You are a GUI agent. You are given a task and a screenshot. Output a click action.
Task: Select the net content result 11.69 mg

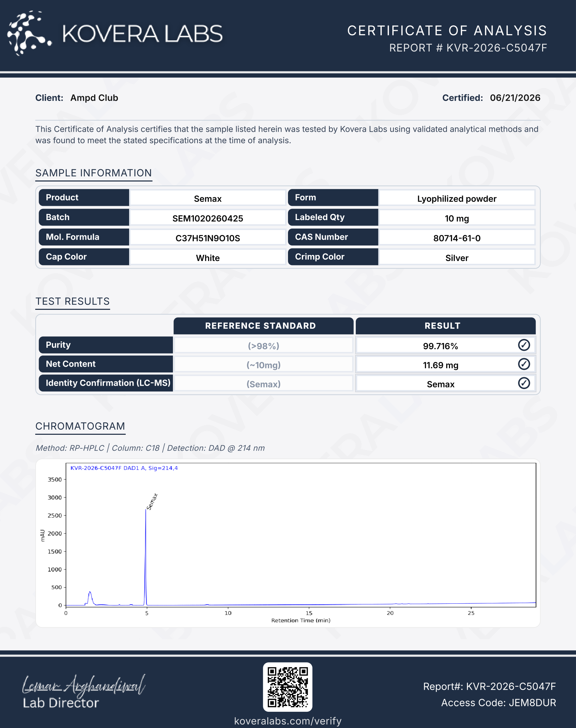(440, 365)
